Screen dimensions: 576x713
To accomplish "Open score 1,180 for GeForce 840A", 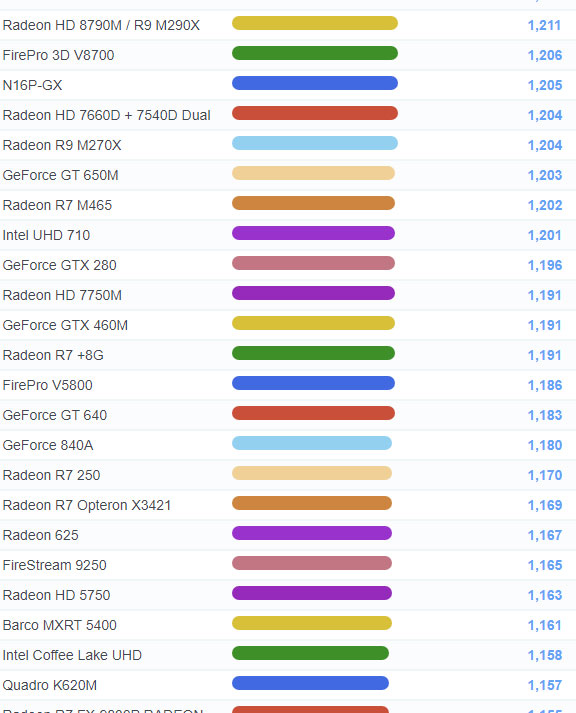I will click(545, 446).
